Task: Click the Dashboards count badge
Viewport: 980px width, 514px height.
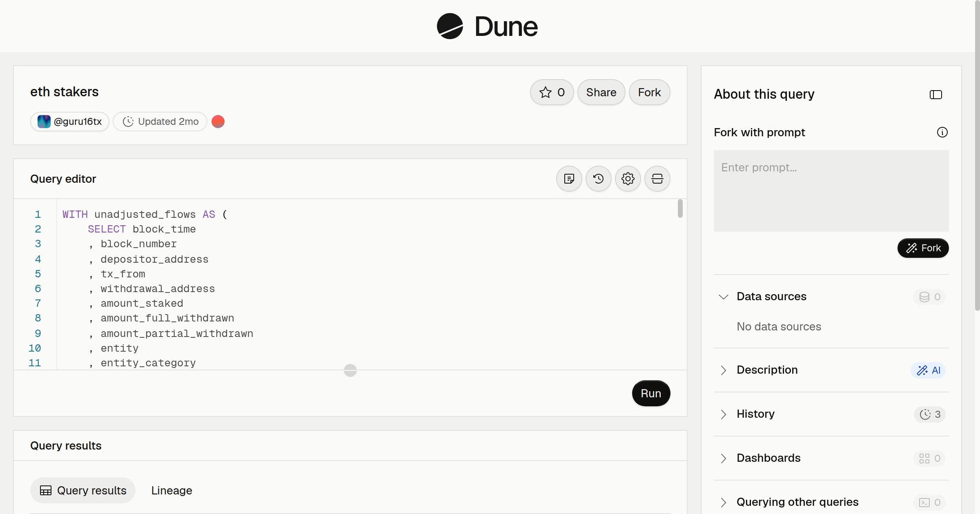Action: pyautogui.click(x=929, y=458)
